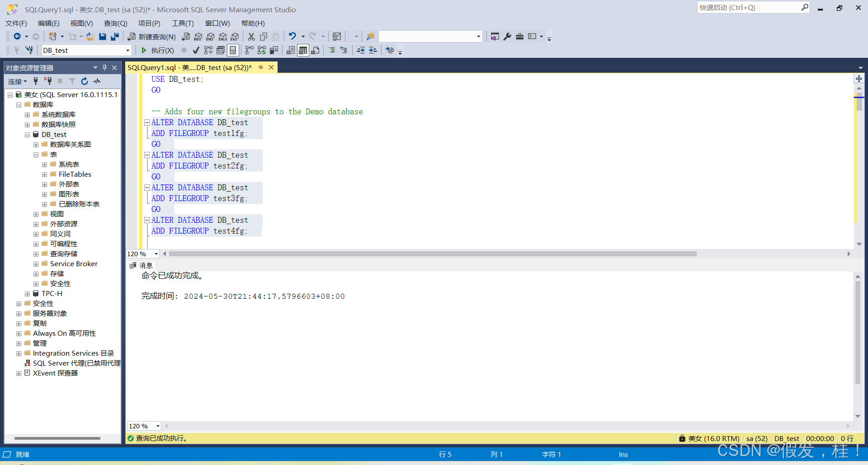Collapse the DB_test database node
The height and width of the screenshot is (465, 868).
[x=28, y=135]
